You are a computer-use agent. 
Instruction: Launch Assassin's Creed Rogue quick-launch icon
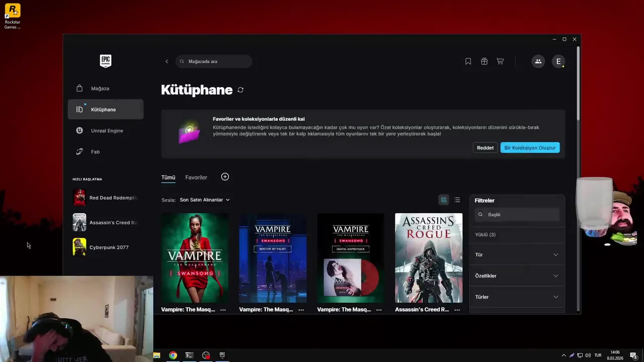pos(79,222)
